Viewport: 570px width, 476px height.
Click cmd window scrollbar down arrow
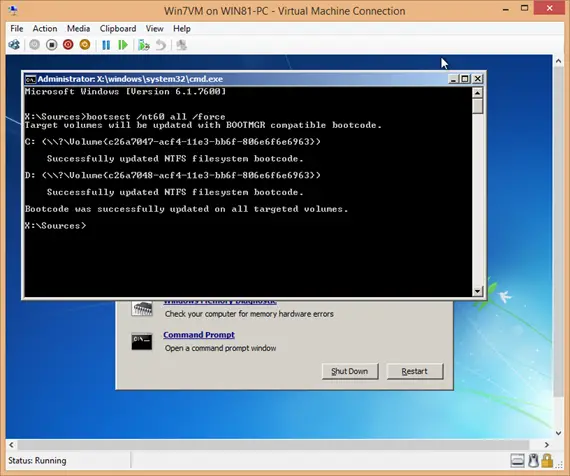click(x=477, y=291)
